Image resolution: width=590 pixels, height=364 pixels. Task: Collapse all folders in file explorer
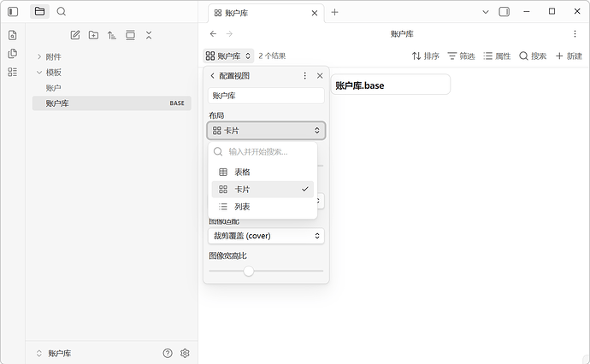point(149,35)
